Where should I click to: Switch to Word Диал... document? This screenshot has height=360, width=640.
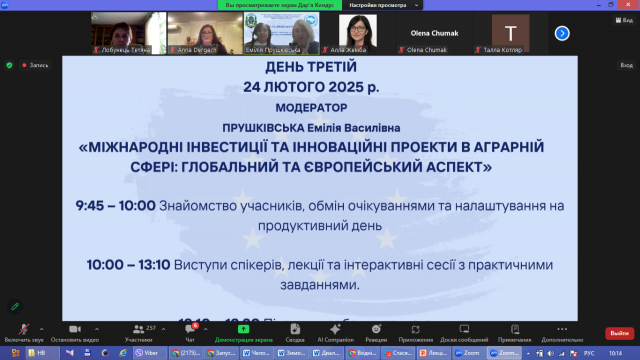click(327, 353)
